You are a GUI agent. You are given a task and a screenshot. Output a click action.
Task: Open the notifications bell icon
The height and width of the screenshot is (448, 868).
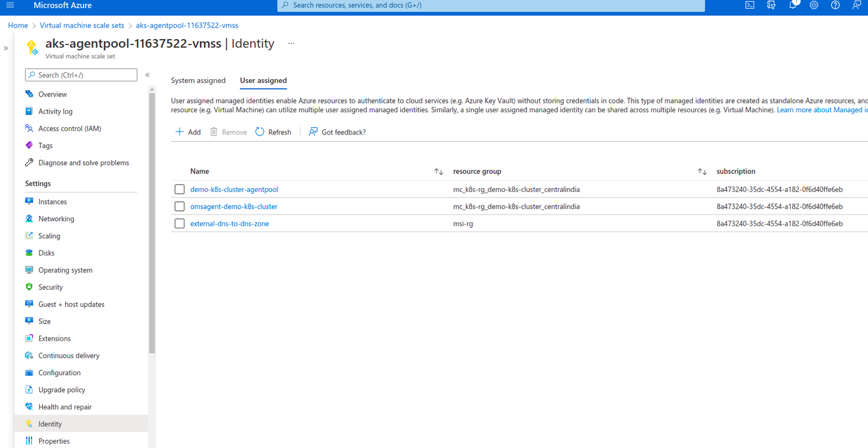click(793, 5)
